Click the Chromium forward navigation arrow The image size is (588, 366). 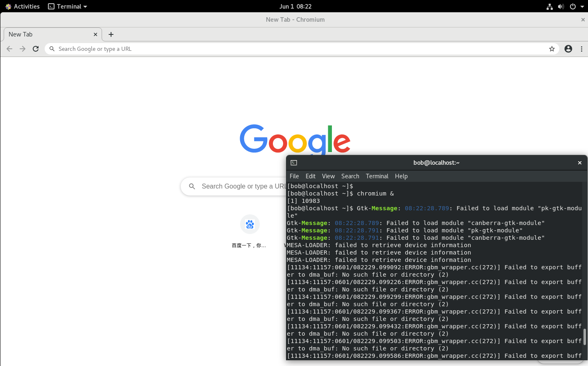[x=23, y=49]
